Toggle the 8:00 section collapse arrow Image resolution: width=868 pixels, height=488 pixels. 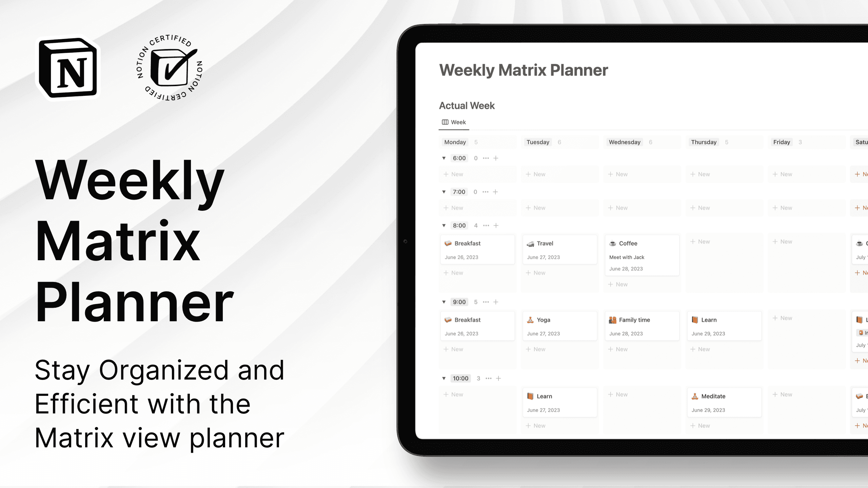pyautogui.click(x=443, y=225)
